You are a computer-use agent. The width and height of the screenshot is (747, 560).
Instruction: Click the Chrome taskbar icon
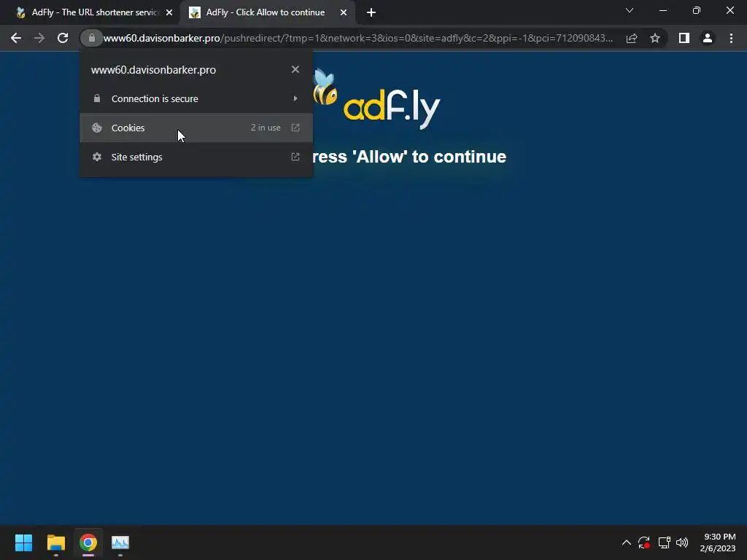tap(88, 542)
